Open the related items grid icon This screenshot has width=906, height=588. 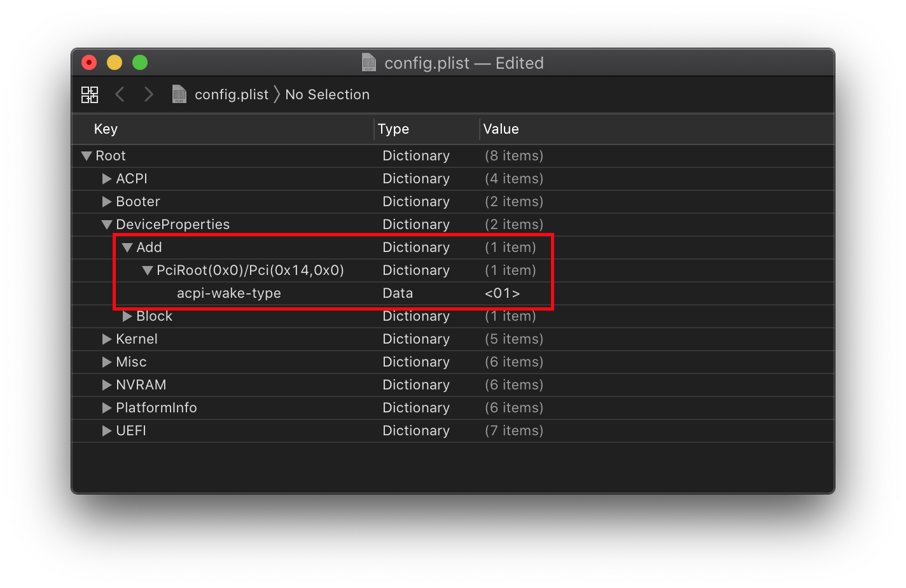click(x=90, y=95)
